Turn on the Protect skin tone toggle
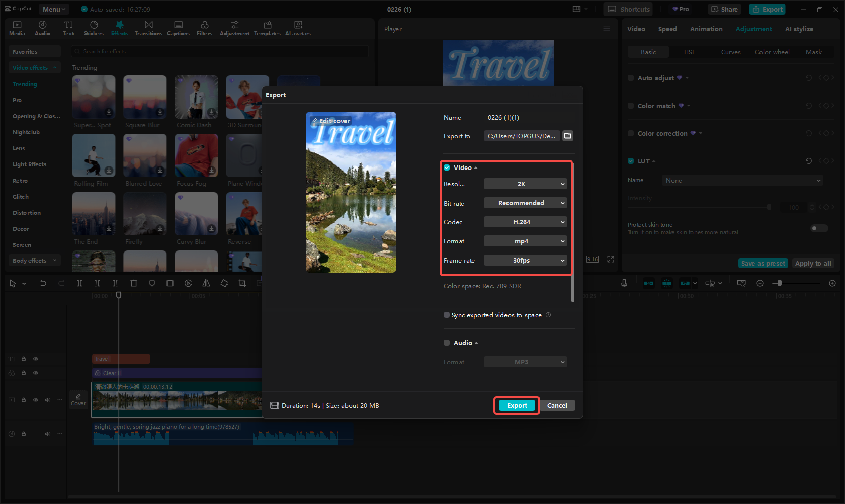 [819, 228]
